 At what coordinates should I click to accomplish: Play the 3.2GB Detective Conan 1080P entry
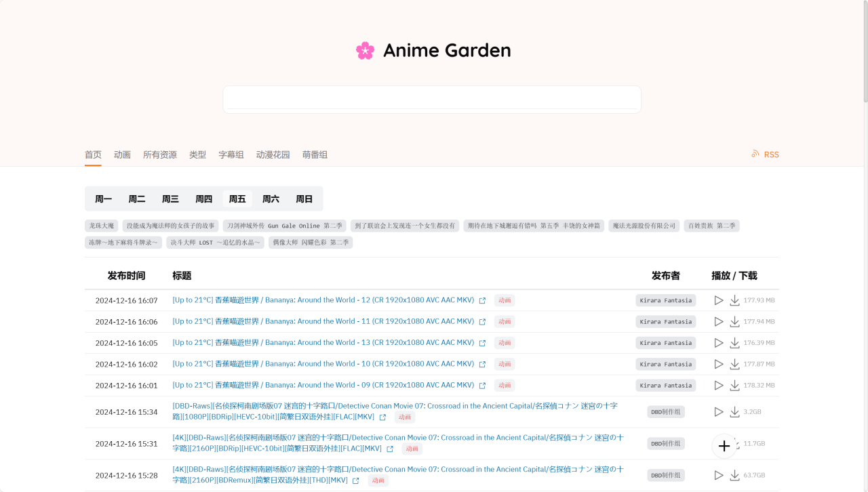(719, 411)
